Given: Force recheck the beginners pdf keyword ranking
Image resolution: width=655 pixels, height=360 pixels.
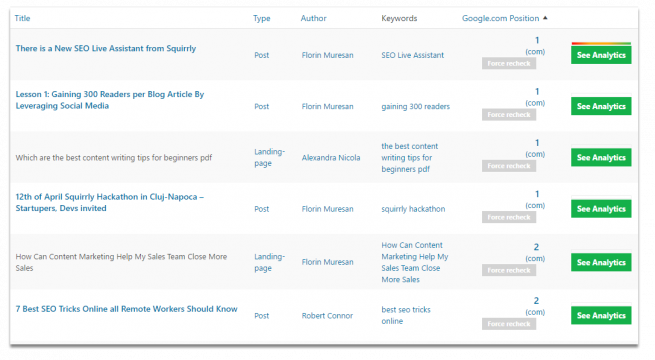Looking at the screenshot, I should click(509, 166).
